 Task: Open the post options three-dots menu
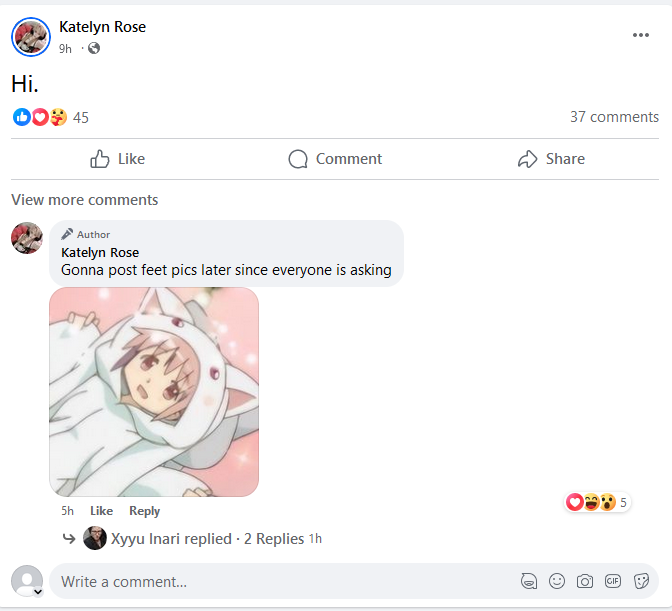[641, 35]
